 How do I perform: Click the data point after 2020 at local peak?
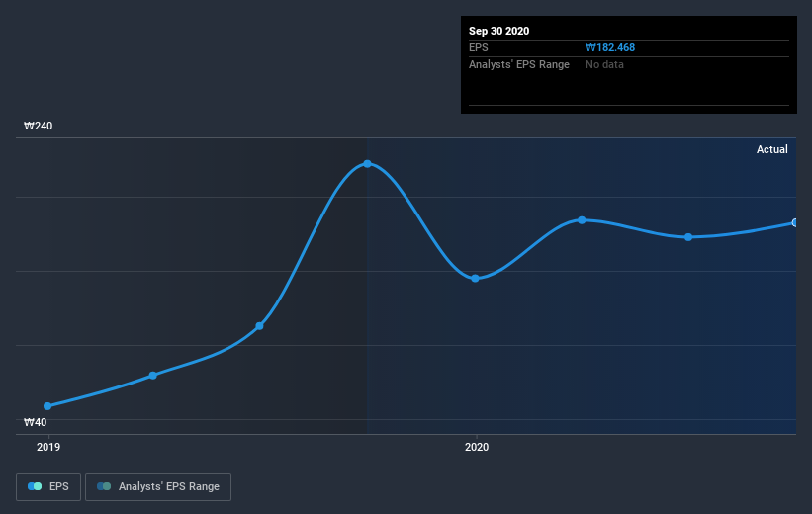[582, 220]
